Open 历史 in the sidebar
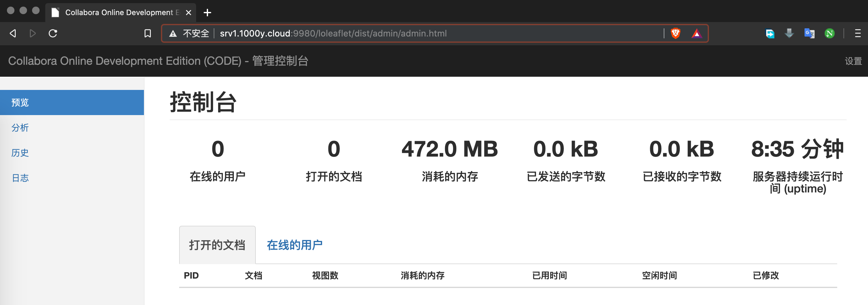Viewport: 868px width, 305px height. point(20,153)
